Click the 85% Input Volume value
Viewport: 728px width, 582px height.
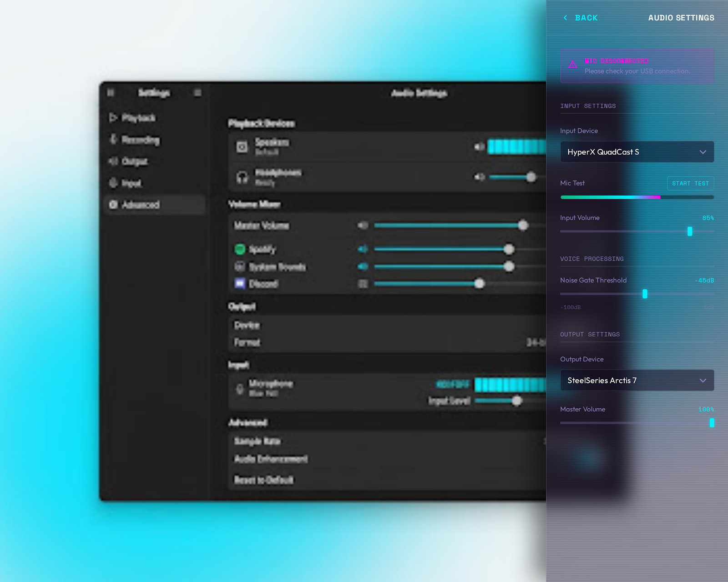click(x=708, y=218)
